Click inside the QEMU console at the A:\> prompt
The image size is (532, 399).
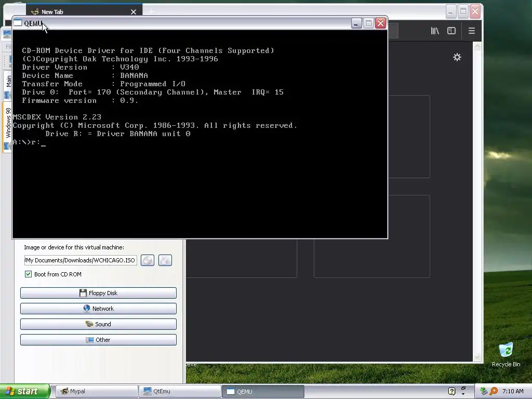(29, 142)
